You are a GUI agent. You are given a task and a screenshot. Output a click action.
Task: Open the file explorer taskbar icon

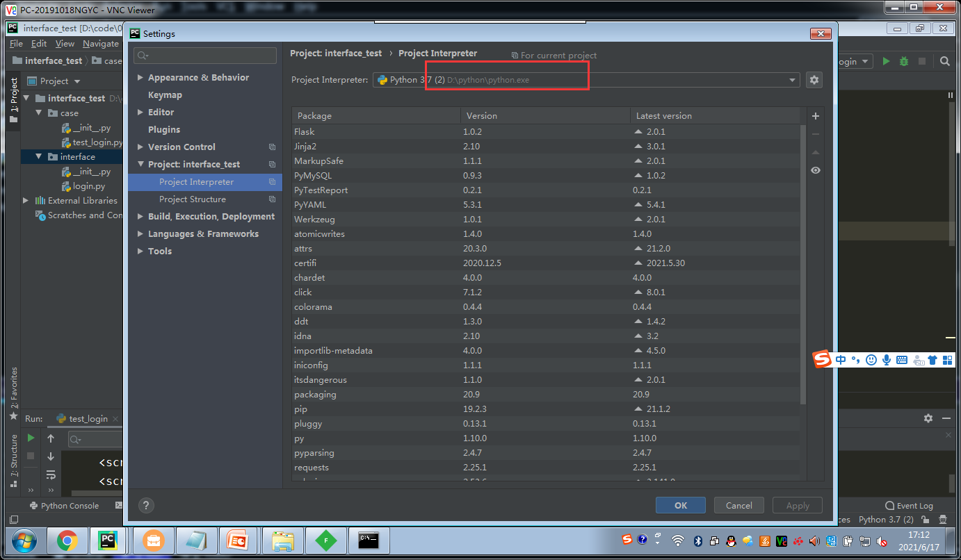(x=283, y=540)
